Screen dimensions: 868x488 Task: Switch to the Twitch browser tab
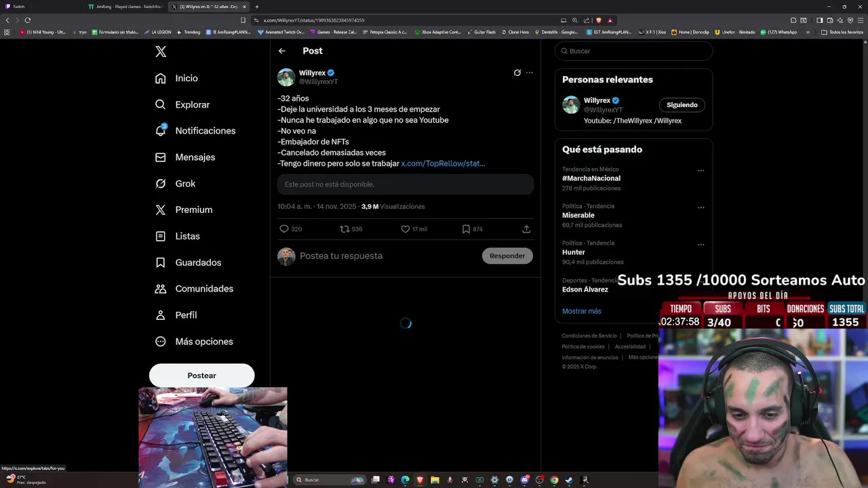point(41,7)
